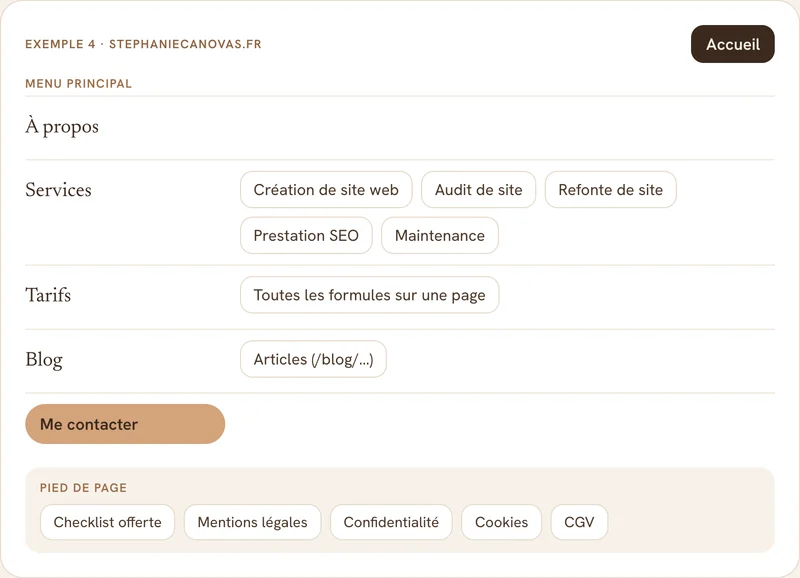
Task: Go to the Blog menu entry
Action: tap(44, 360)
